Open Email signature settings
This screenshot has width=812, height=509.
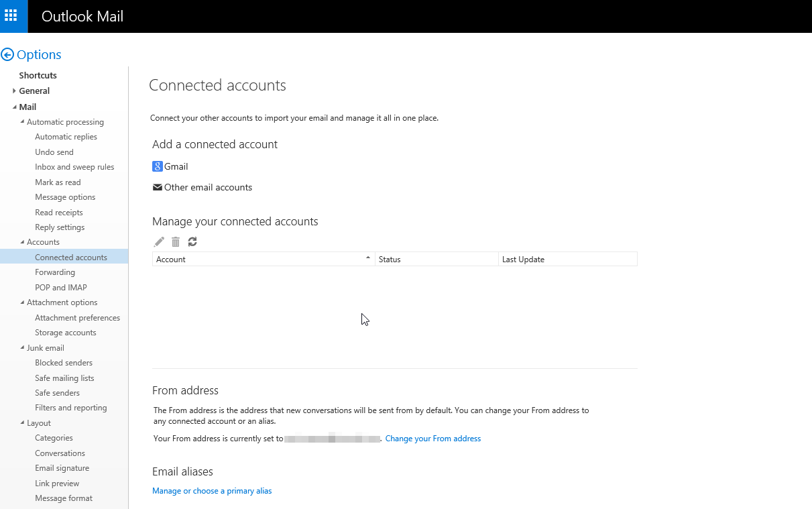pyautogui.click(x=62, y=468)
